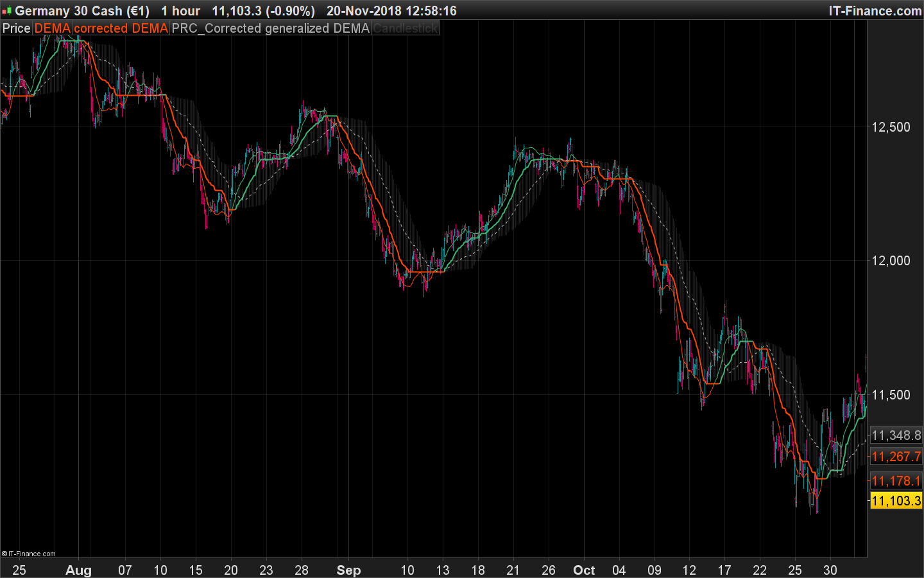Click the Oct month label on time axis
This screenshot has height=578, width=924.
(x=584, y=570)
